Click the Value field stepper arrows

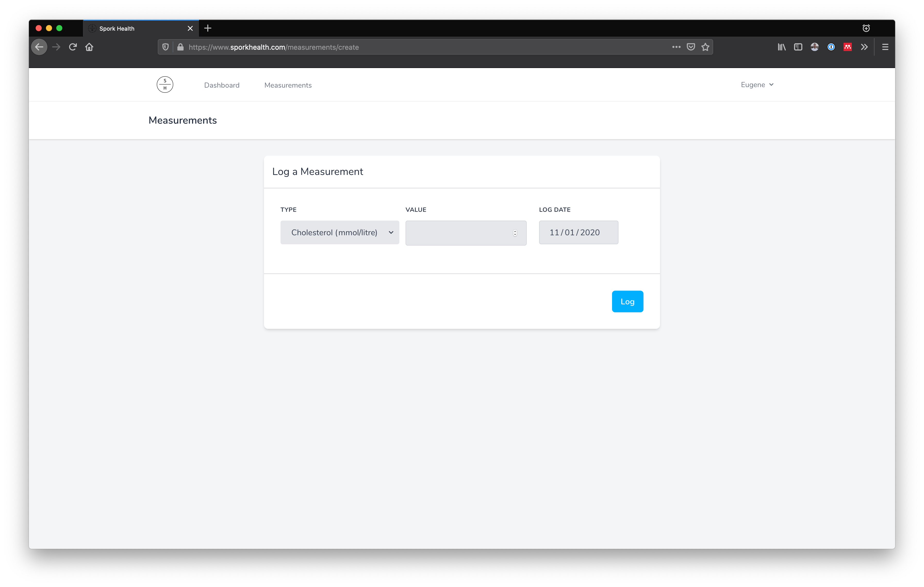pos(515,233)
